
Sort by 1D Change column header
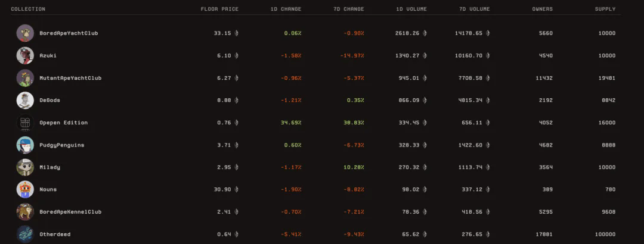[287, 10]
